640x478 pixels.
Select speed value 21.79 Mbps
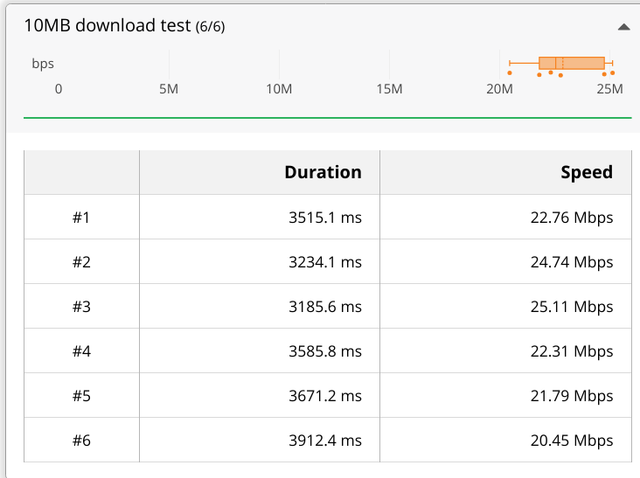click(571, 397)
